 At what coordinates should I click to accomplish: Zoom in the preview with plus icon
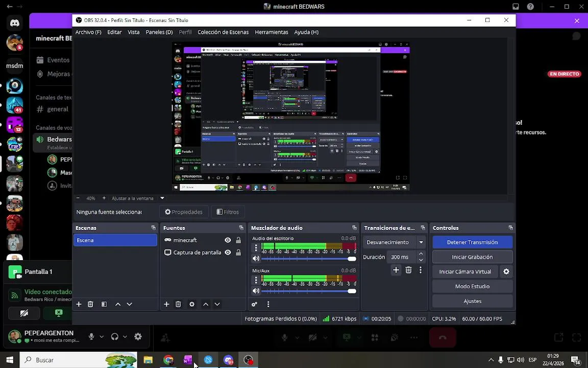pos(104,198)
